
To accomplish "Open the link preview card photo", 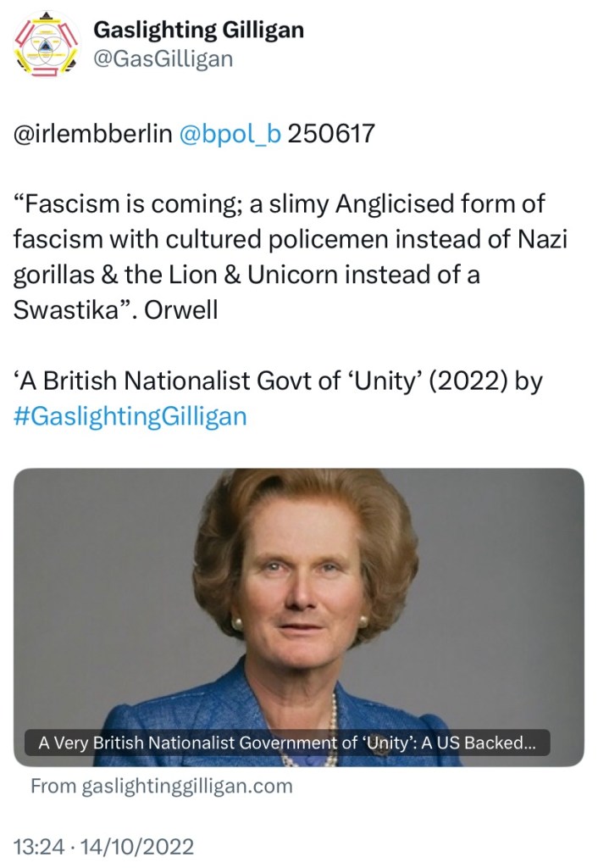I will coord(299,593).
